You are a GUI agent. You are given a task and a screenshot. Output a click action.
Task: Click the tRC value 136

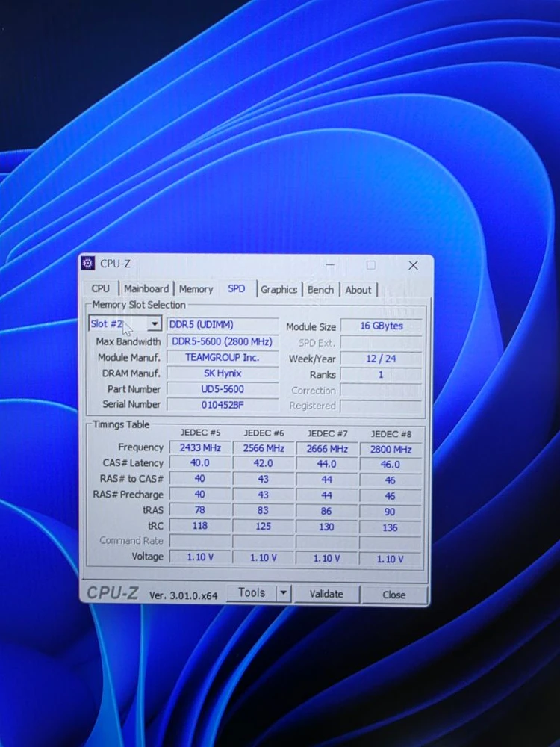(391, 527)
